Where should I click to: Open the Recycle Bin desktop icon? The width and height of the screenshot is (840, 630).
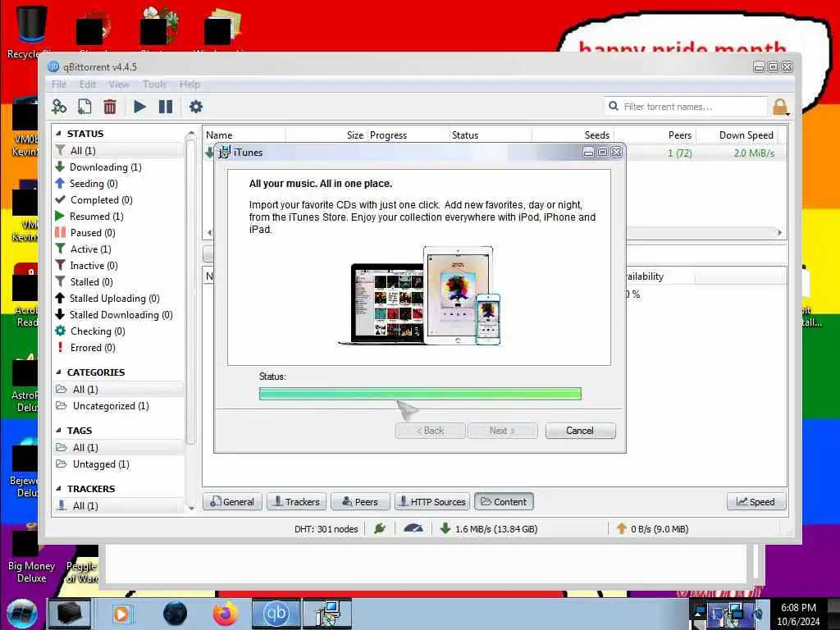32,32
